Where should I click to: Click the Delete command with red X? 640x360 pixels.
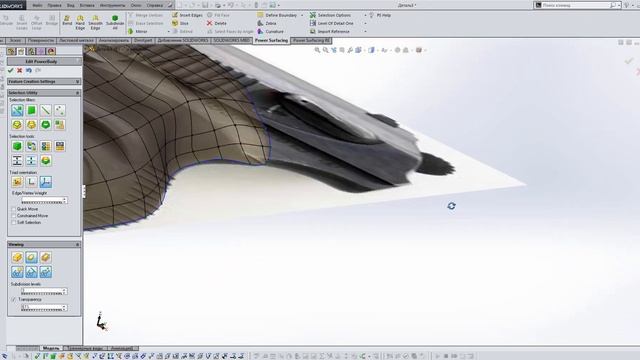[216, 23]
